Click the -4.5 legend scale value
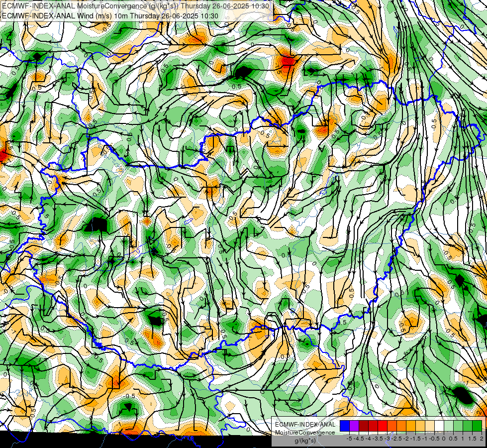Screen dimensions: 487x448 coord(359,439)
